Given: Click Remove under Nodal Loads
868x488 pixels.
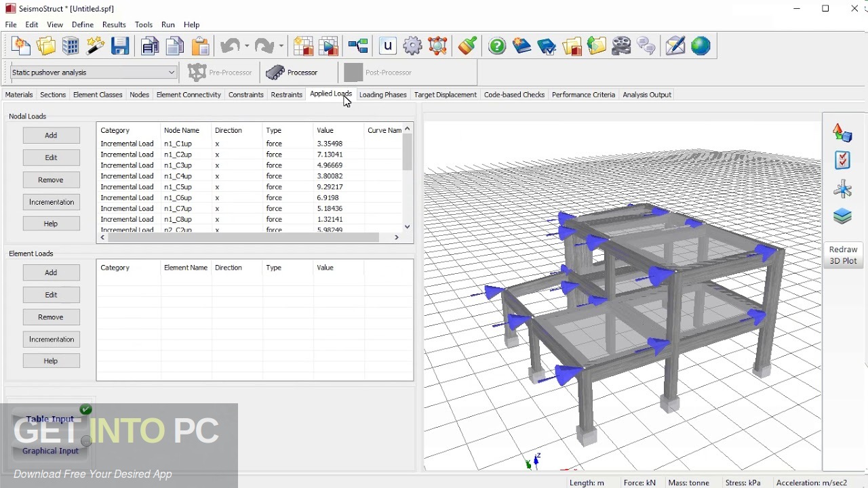Looking at the screenshot, I should pyautogui.click(x=51, y=180).
